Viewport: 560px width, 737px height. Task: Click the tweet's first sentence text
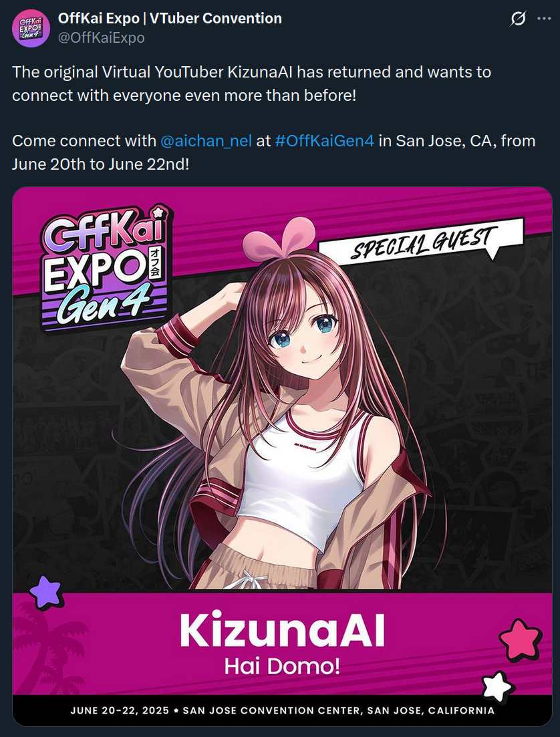pyautogui.click(x=251, y=84)
